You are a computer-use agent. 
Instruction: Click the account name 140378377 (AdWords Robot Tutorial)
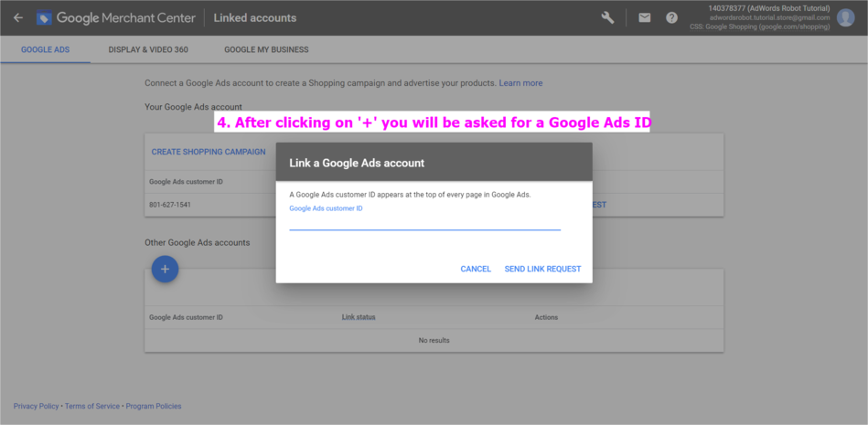pos(769,8)
